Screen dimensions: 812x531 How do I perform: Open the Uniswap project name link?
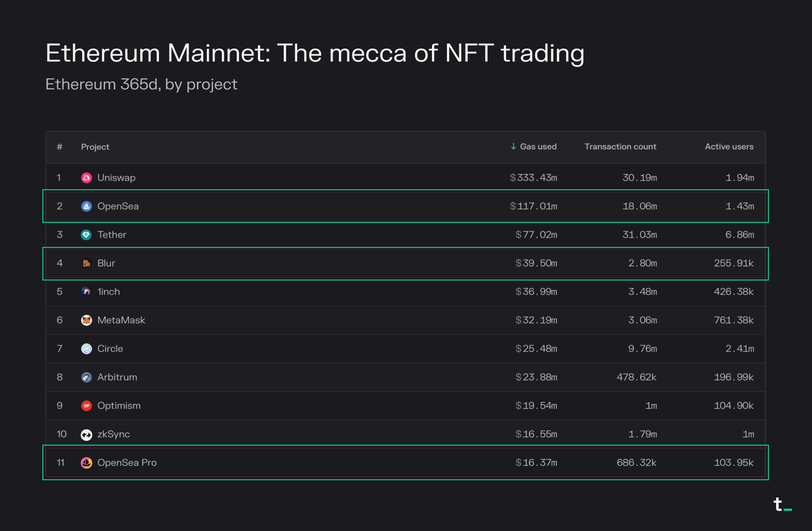116,178
